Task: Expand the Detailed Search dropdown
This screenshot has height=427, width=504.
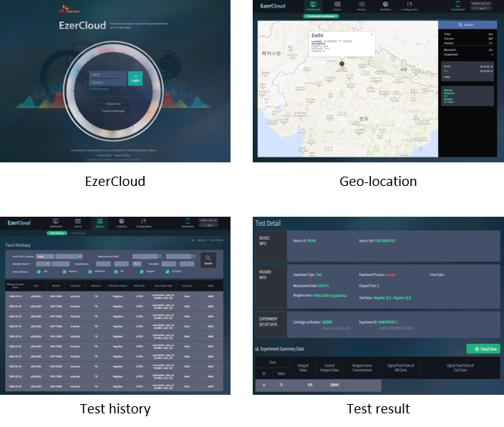Action: tap(44, 264)
